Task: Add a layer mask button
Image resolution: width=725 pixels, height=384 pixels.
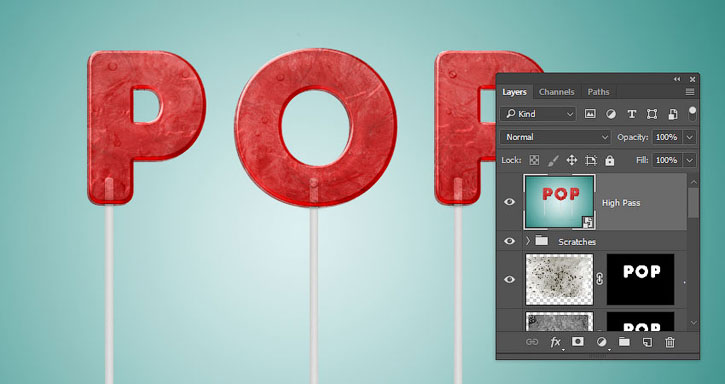Action: click(578, 341)
